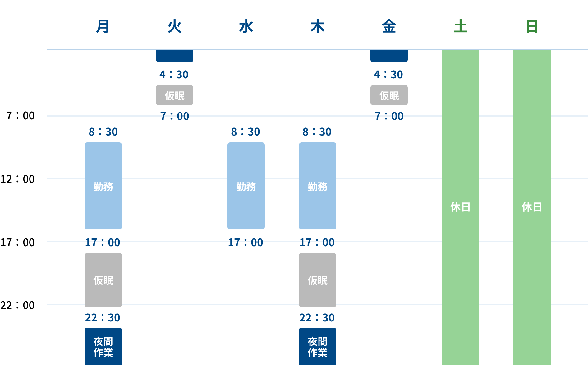Click Friday's gray 仮眠 block
The image size is (588, 365).
(x=389, y=95)
